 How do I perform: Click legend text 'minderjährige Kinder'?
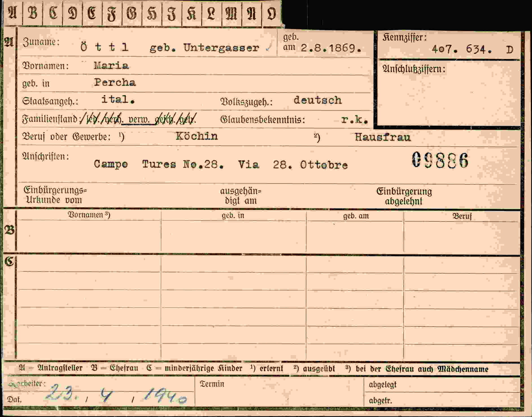point(203,368)
